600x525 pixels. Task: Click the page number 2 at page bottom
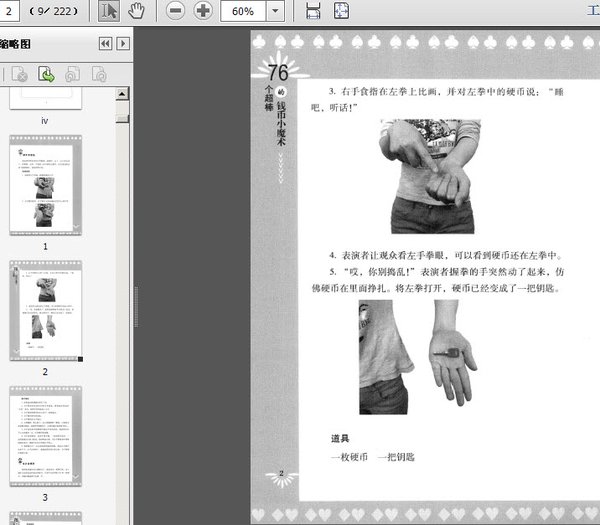pyautogui.click(x=281, y=473)
